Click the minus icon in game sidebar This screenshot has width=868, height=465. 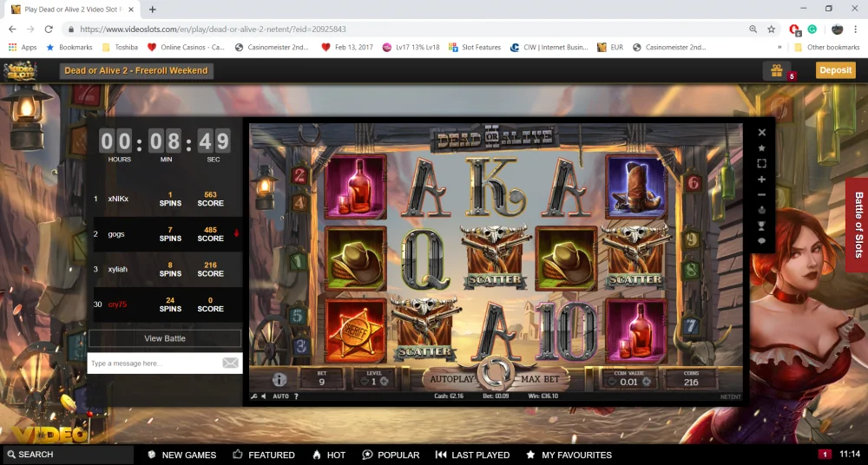pyautogui.click(x=762, y=195)
